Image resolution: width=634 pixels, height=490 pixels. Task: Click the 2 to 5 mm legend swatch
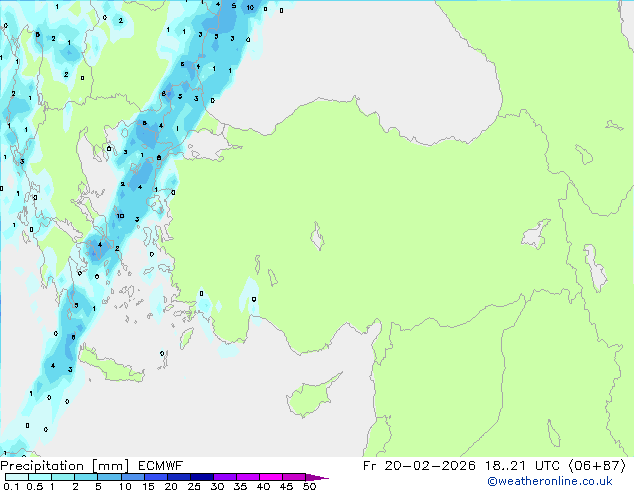(86, 477)
